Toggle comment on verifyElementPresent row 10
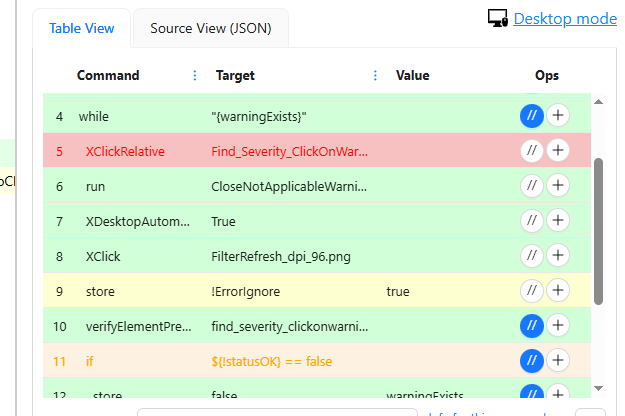 click(x=531, y=326)
